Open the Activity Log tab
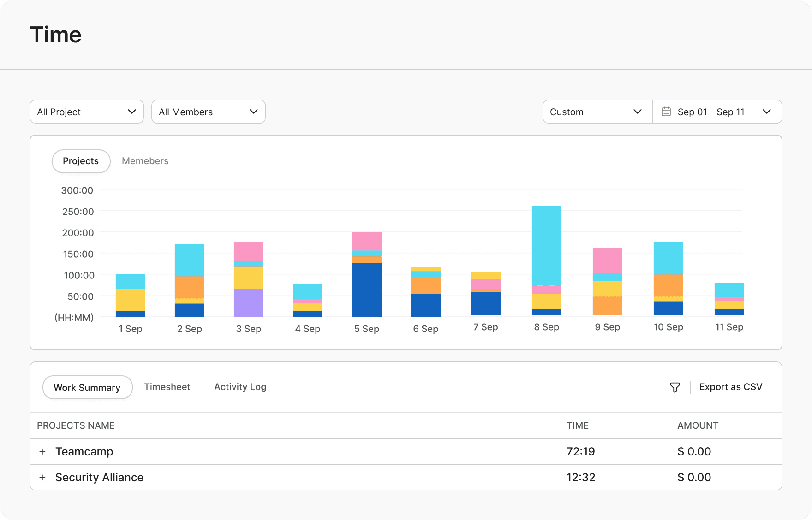 [x=240, y=387]
